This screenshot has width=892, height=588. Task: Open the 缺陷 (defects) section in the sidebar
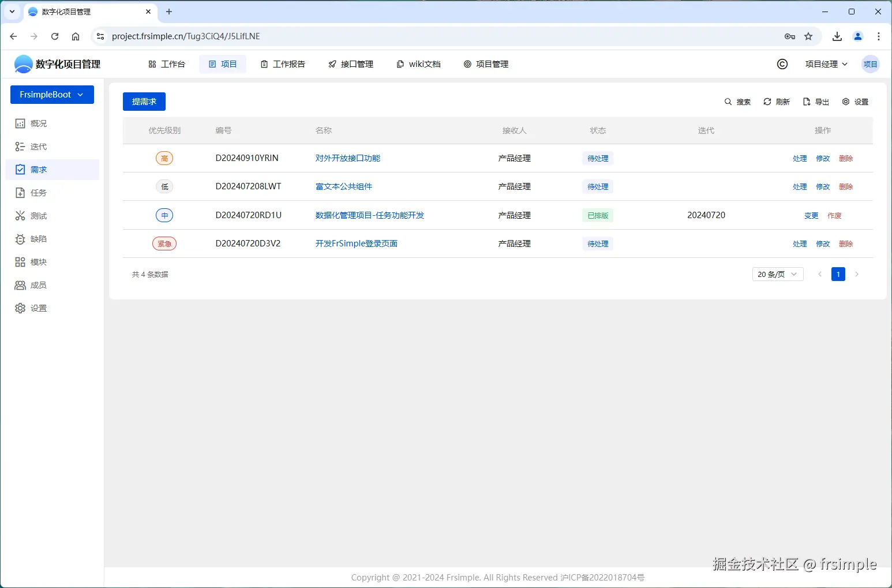tap(20, 238)
